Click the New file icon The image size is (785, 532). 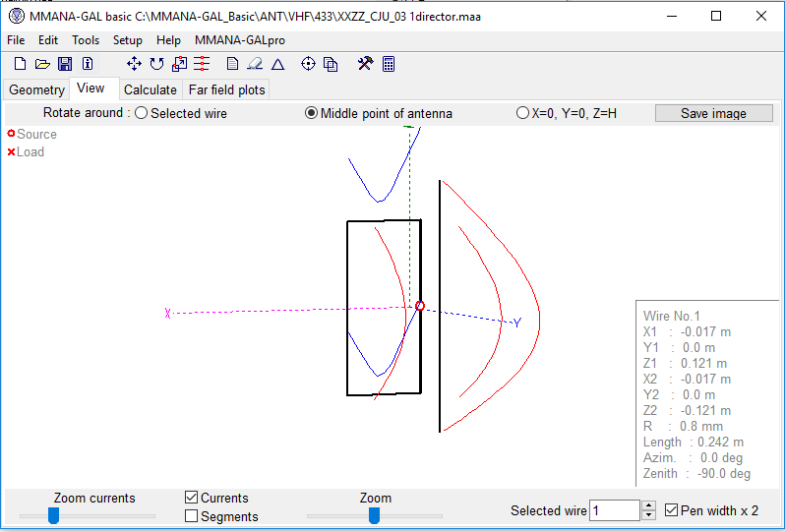coord(20,64)
